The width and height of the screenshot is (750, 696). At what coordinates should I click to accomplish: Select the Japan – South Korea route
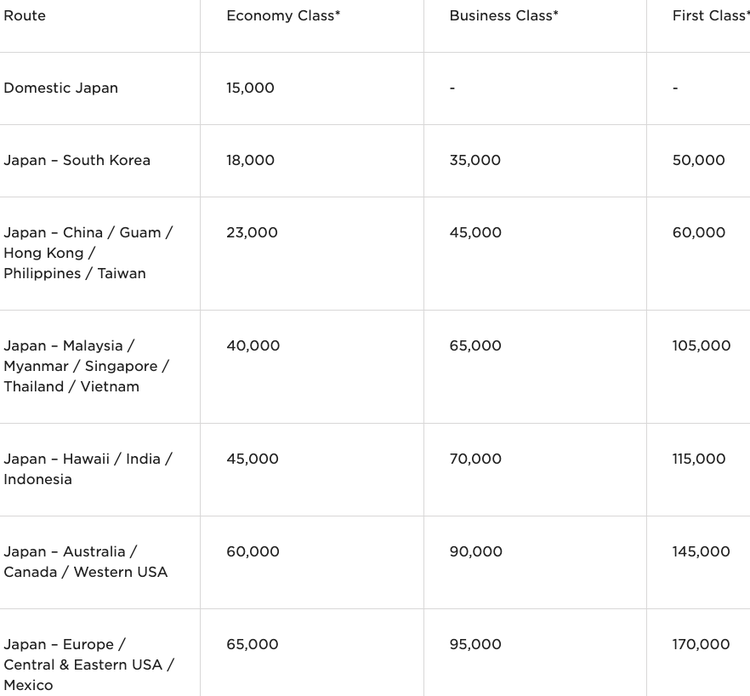tap(77, 160)
